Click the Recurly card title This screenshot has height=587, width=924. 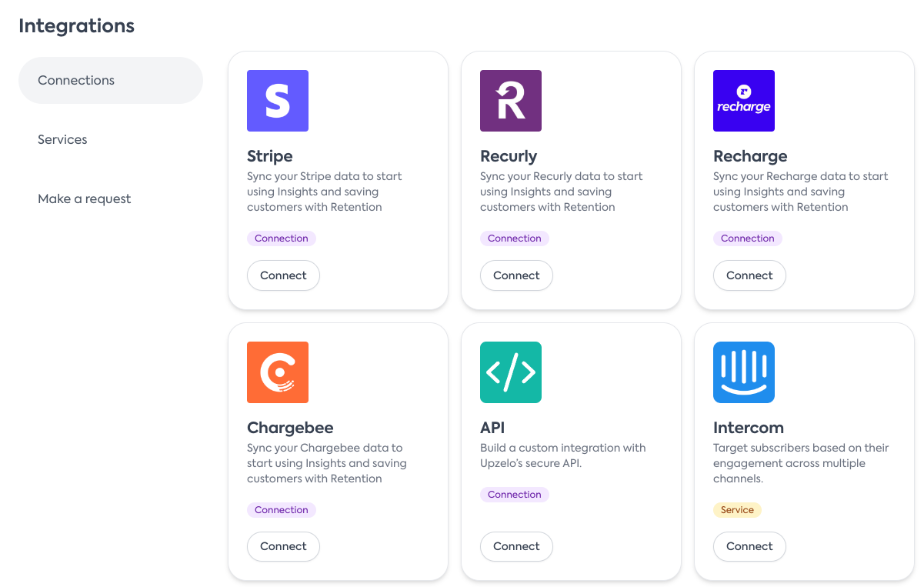click(x=509, y=156)
